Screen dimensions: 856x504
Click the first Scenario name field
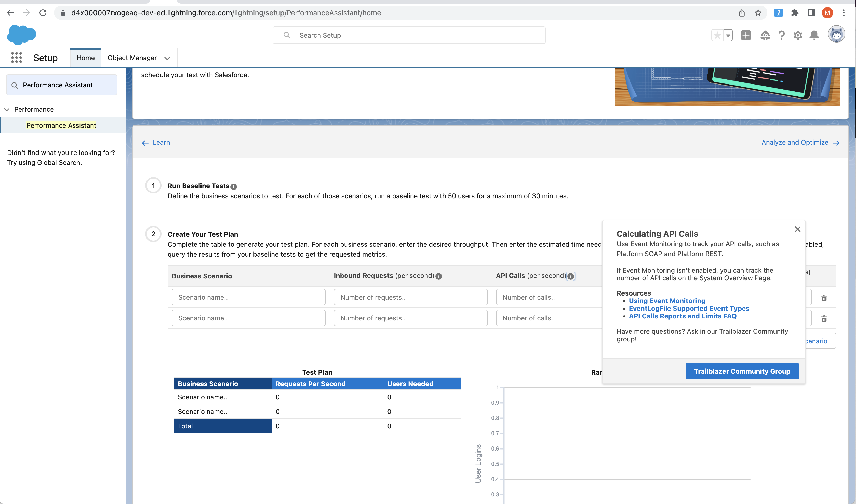(x=248, y=297)
